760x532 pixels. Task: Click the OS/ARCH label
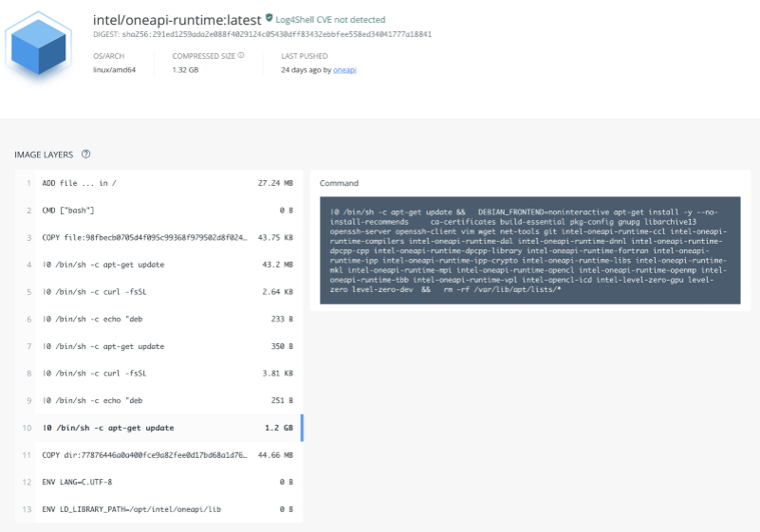pos(108,56)
